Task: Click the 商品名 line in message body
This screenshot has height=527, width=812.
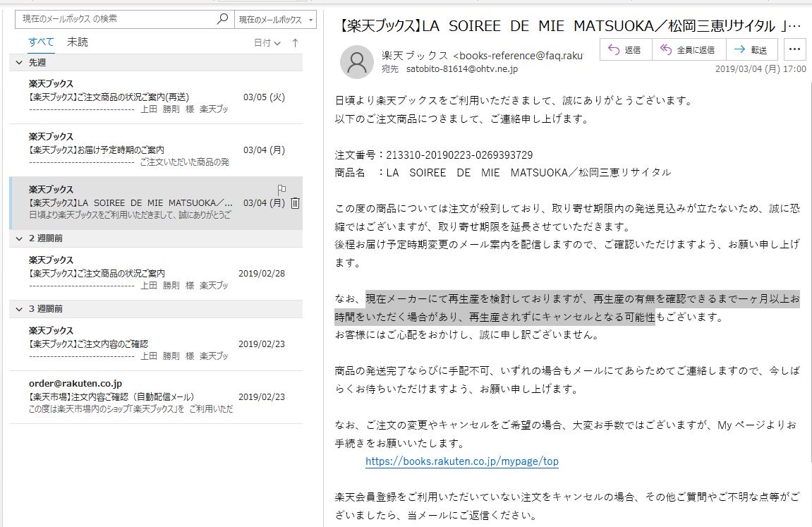Action: [x=503, y=173]
